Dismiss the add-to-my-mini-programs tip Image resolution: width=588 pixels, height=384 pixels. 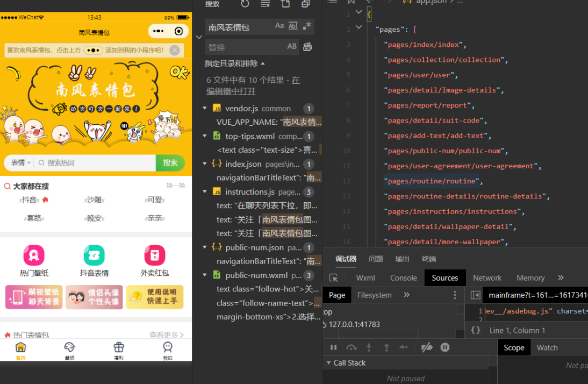174,50
